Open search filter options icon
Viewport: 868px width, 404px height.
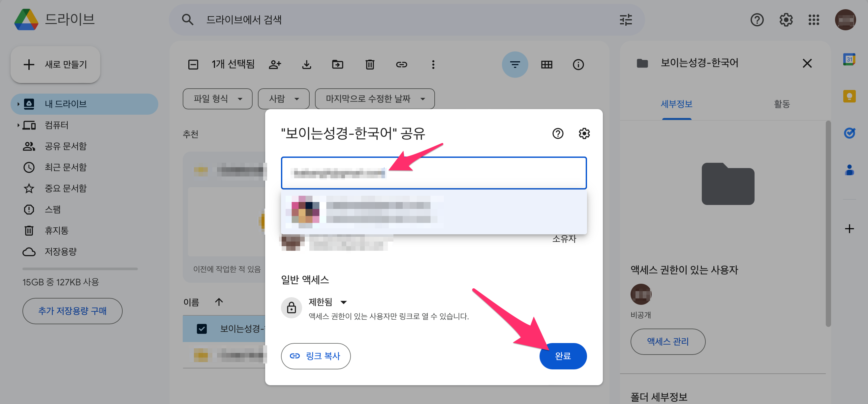[626, 20]
